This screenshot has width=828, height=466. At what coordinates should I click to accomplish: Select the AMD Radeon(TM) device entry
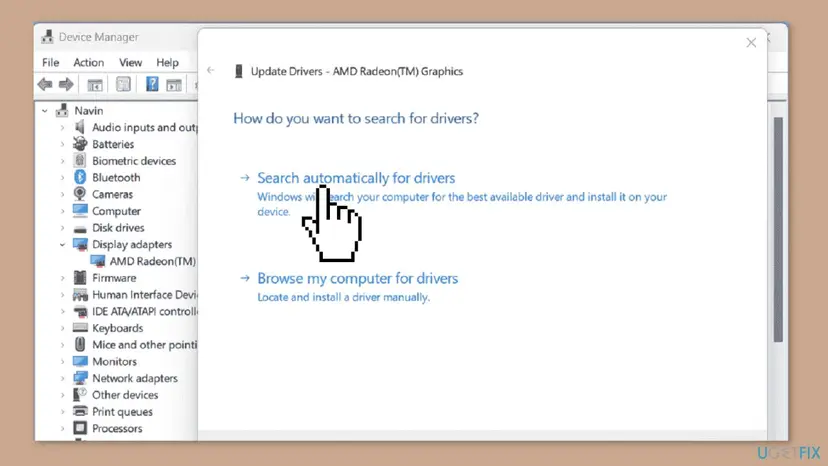tap(153, 261)
